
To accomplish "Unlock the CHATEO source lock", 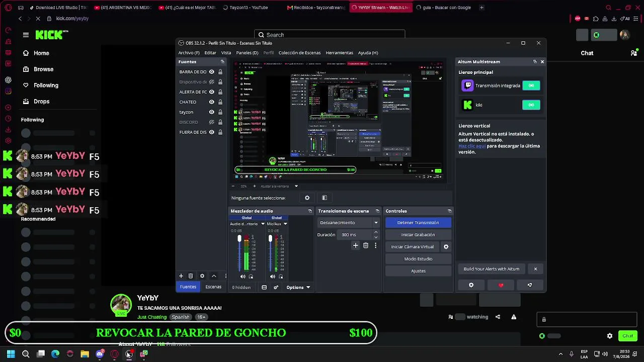I will (220, 102).
